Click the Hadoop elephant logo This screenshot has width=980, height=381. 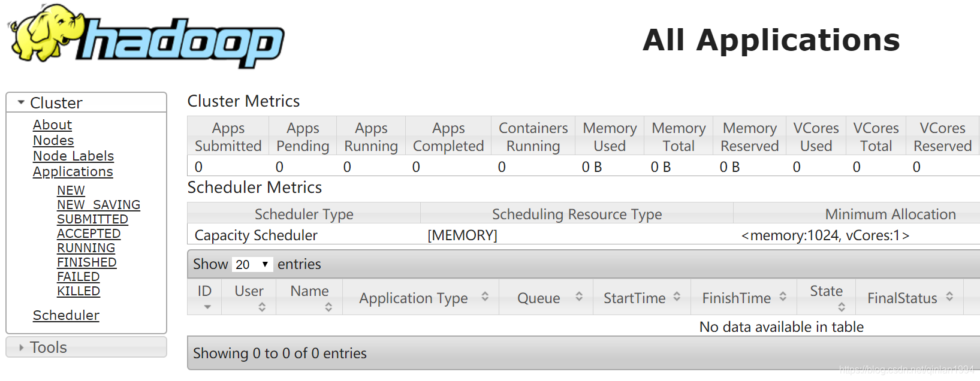(146, 37)
